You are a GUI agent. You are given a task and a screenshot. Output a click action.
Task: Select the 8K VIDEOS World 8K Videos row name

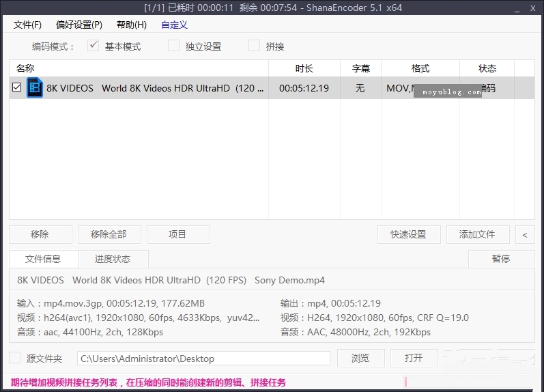(x=155, y=88)
